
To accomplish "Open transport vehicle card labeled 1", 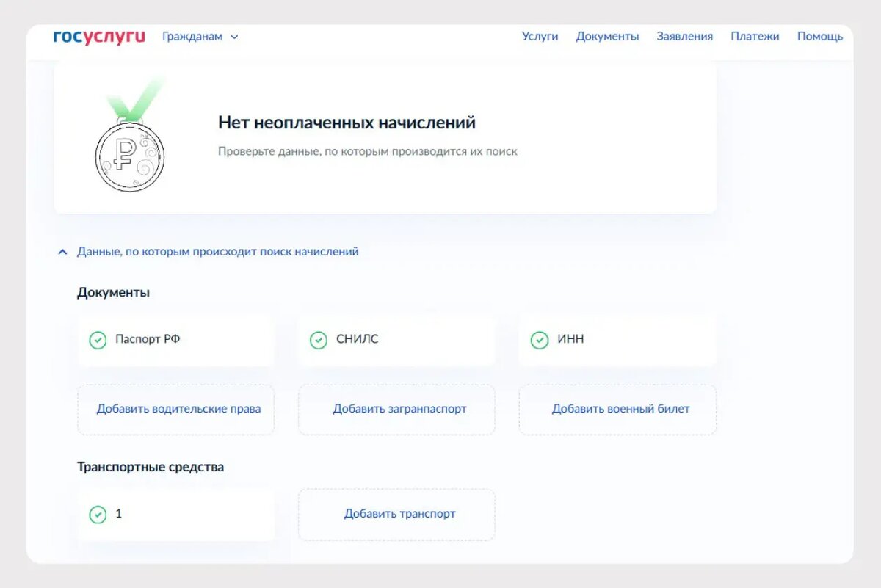I will point(176,515).
